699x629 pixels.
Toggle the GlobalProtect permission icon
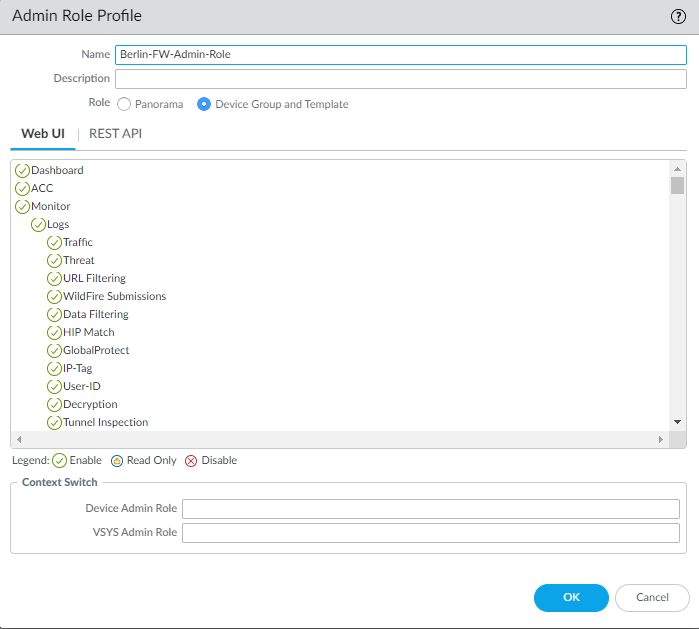(54, 351)
